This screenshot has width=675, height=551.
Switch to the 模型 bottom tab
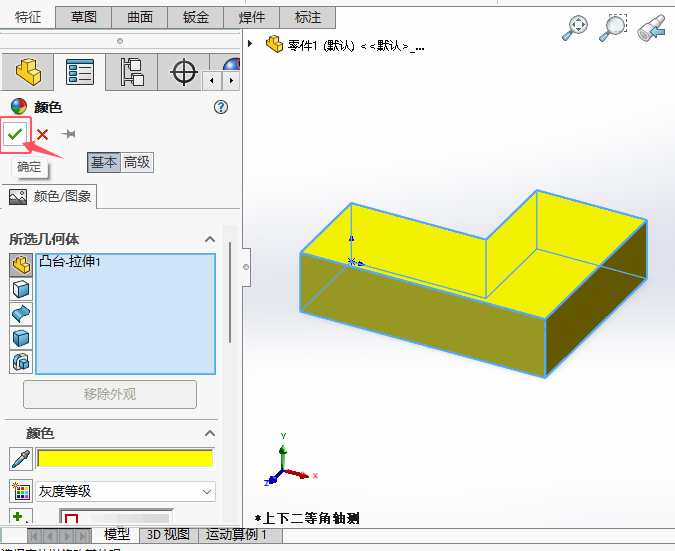pos(116,535)
